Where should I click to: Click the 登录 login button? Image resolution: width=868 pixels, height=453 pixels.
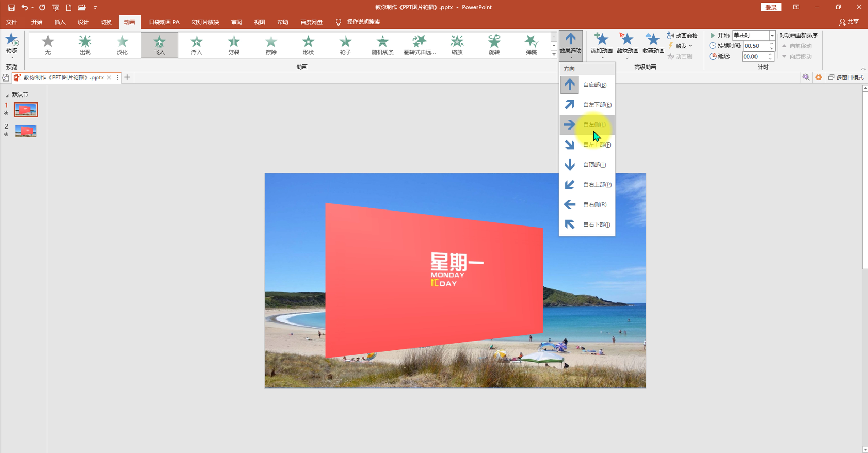coord(770,7)
